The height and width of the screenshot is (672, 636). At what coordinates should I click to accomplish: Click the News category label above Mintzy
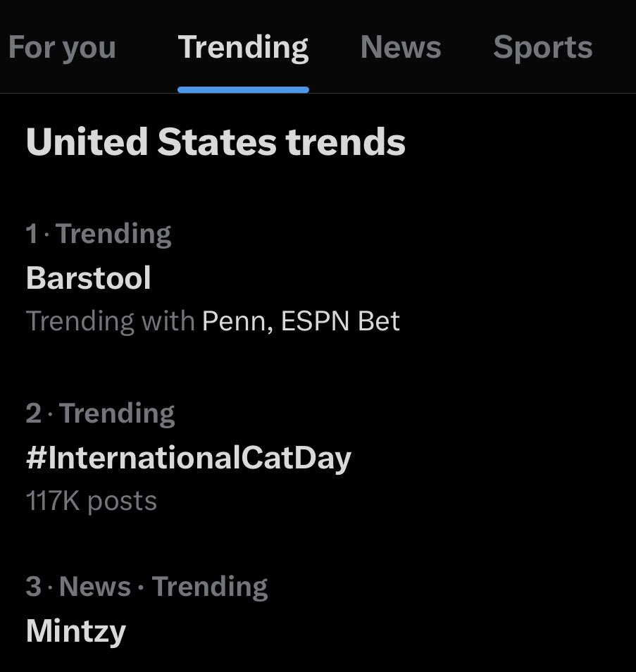coord(94,586)
